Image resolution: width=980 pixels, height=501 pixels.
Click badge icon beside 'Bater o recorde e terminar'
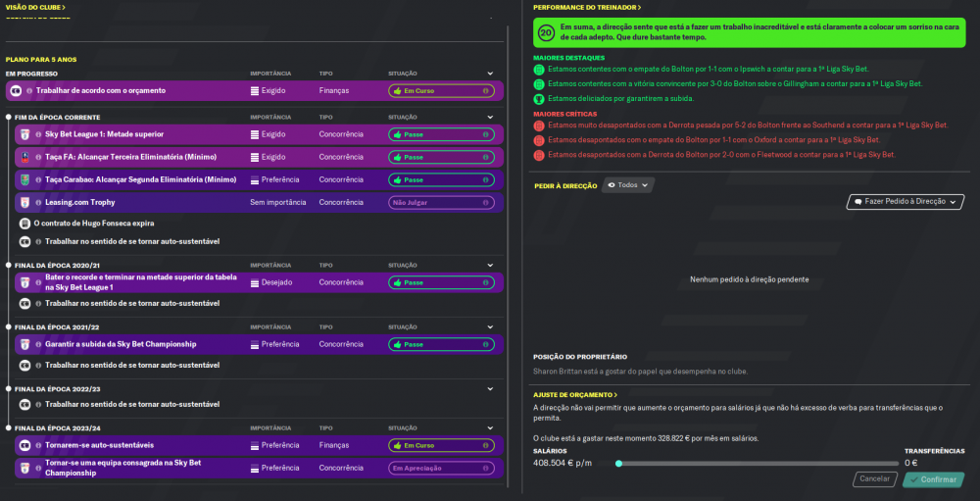pos(25,282)
